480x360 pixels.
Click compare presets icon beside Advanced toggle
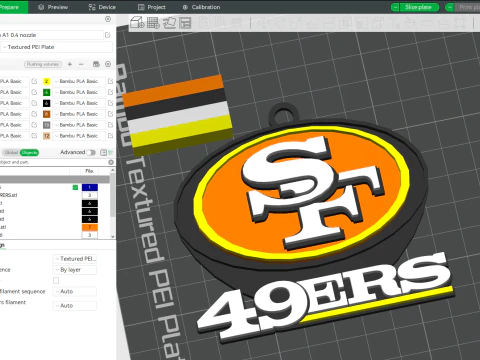tap(103, 152)
